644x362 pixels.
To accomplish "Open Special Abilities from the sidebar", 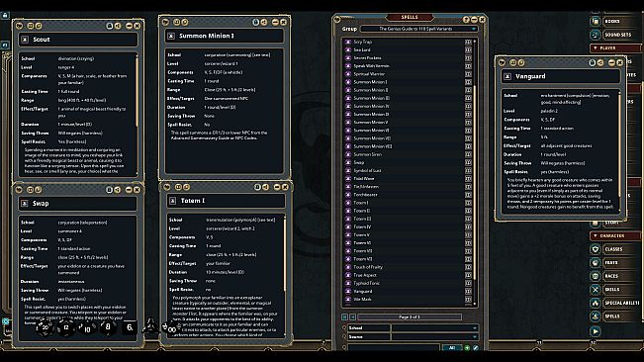I will (622, 303).
